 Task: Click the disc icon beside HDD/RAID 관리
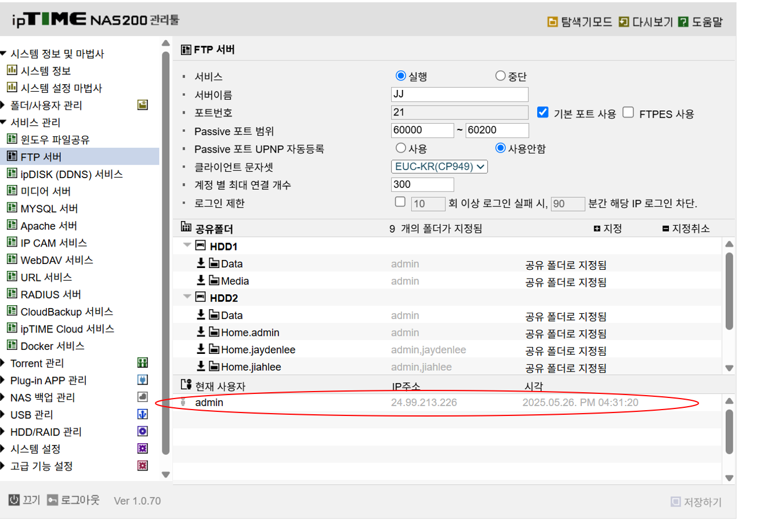tap(142, 432)
